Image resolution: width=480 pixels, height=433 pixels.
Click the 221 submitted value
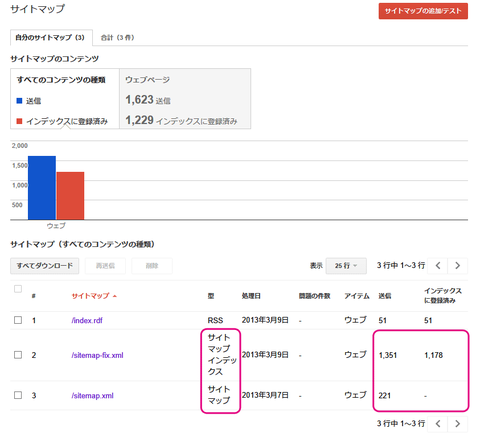384,396
